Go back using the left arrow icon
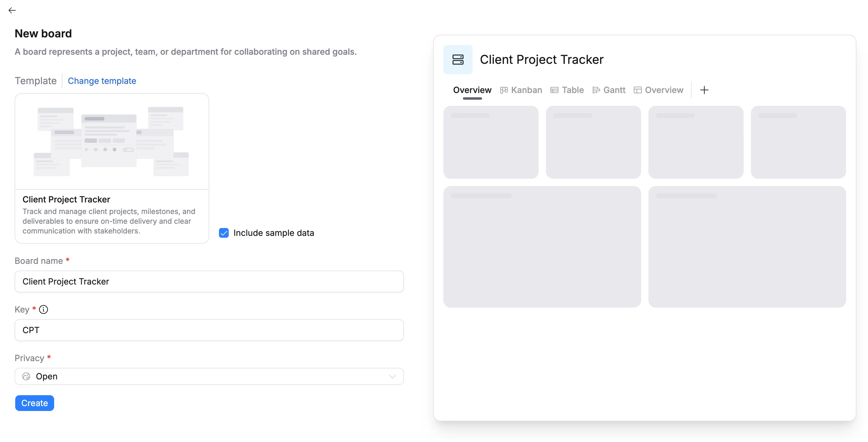 point(12,10)
